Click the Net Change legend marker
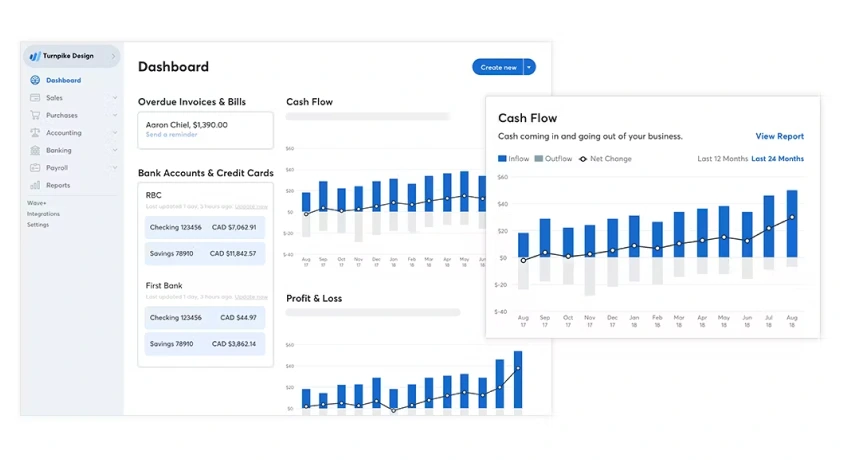 pos(583,159)
